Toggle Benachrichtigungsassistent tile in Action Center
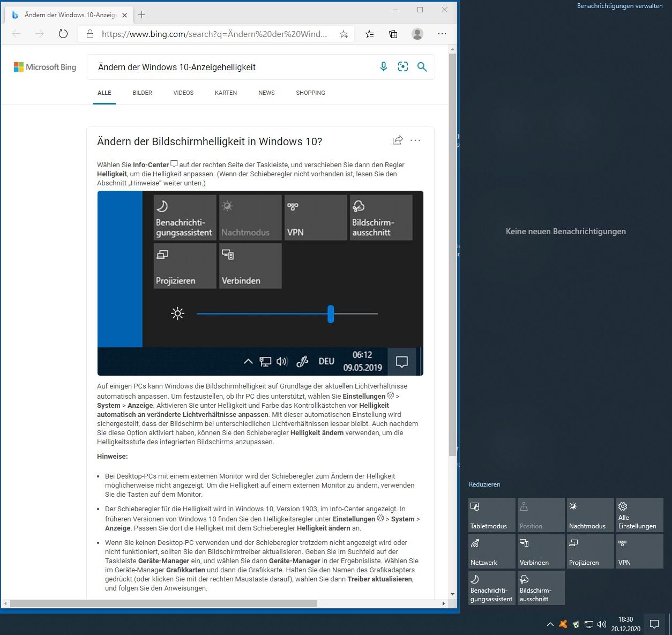 click(491, 588)
